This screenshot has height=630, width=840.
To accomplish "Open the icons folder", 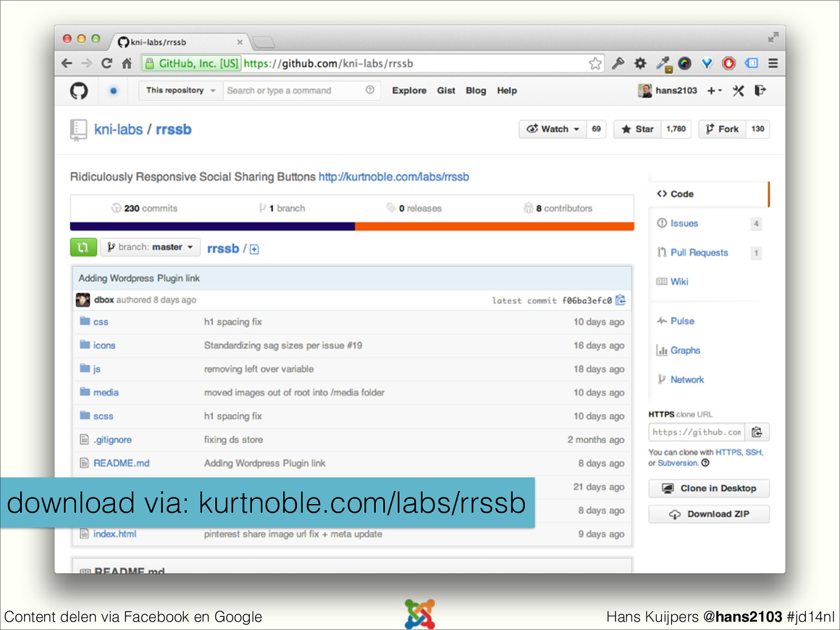I will pyautogui.click(x=104, y=345).
